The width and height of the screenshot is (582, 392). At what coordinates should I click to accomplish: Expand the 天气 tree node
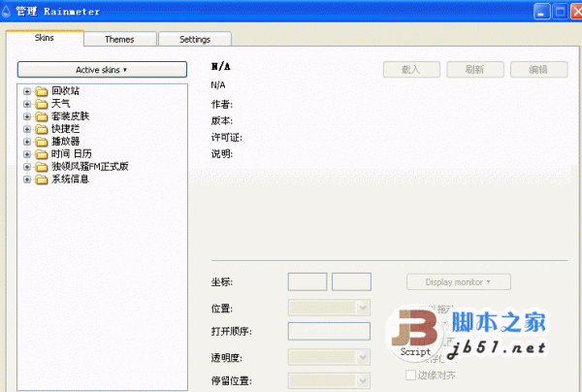coord(27,104)
